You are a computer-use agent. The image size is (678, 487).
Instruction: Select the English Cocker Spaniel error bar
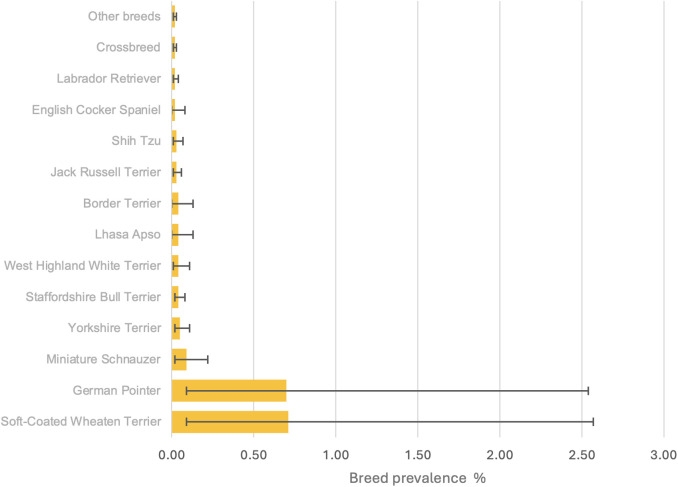[x=179, y=110]
